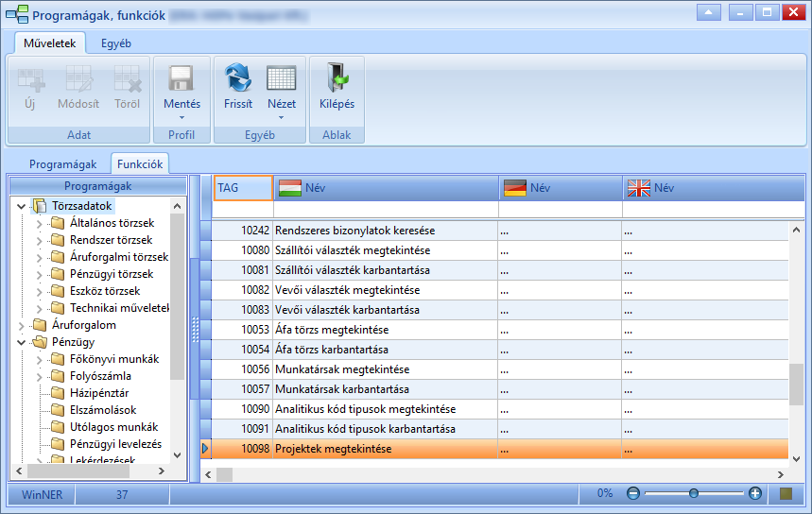Viewport: 812px width, 514px height.
Task: Open the Mentés dropdown arrow
Action: (x=181, y=117)
